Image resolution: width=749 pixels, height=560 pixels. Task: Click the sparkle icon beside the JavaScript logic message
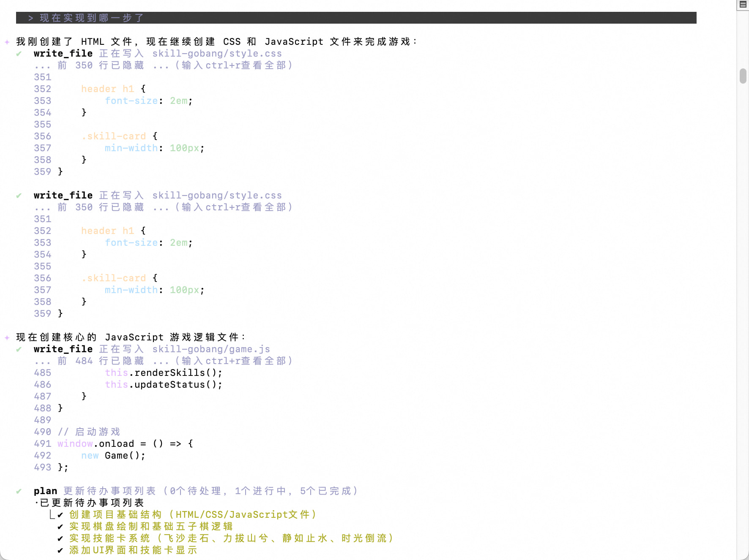[7, 337]
